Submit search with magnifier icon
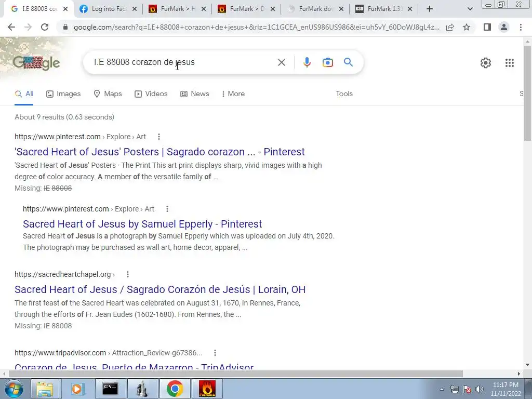The width and height of the screenshot is (532, 399). [x=348, y=62]
